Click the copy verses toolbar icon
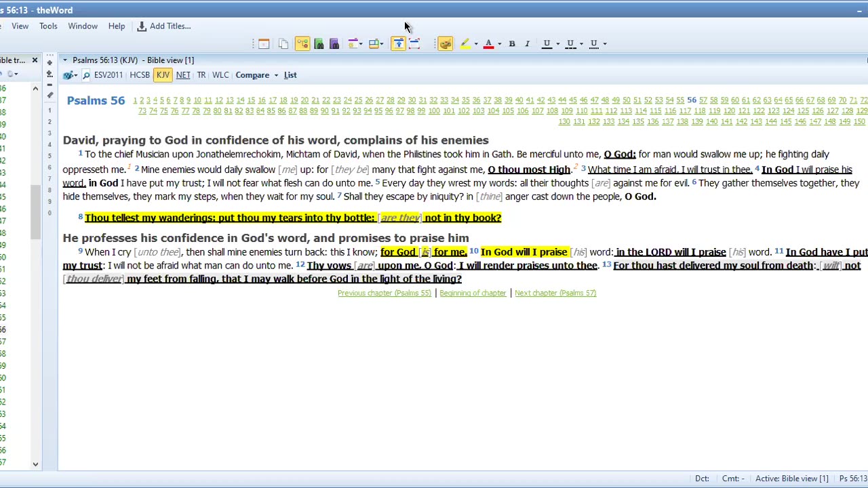 coord(283,44)
